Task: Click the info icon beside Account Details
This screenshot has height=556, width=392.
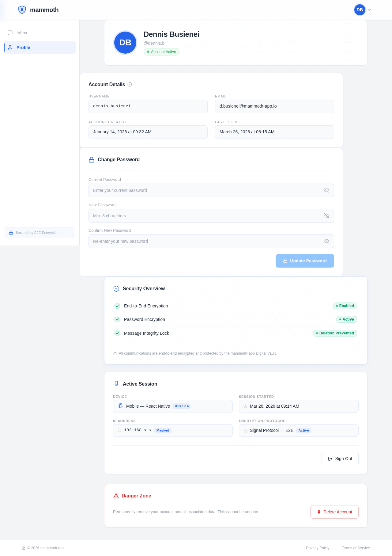Action: (x=130, y=85)
